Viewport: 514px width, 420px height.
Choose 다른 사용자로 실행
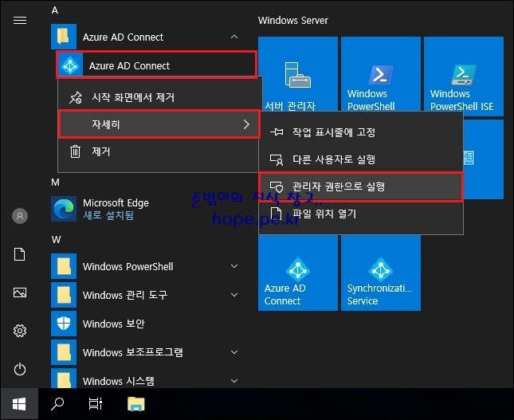point(361,159)
